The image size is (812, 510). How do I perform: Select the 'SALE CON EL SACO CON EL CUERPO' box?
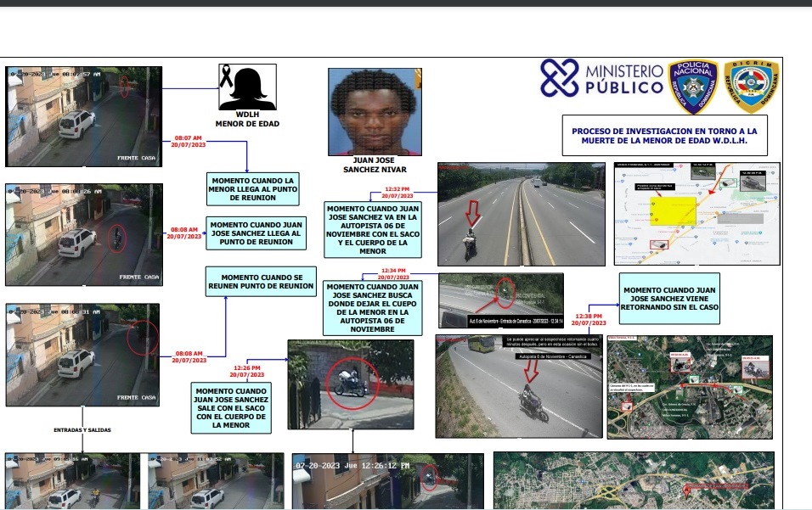pos(231,408)
